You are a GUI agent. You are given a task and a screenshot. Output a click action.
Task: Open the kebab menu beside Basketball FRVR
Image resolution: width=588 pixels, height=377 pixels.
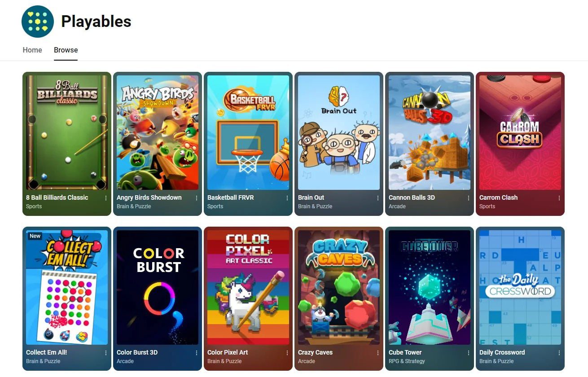(x=287, y=198)
